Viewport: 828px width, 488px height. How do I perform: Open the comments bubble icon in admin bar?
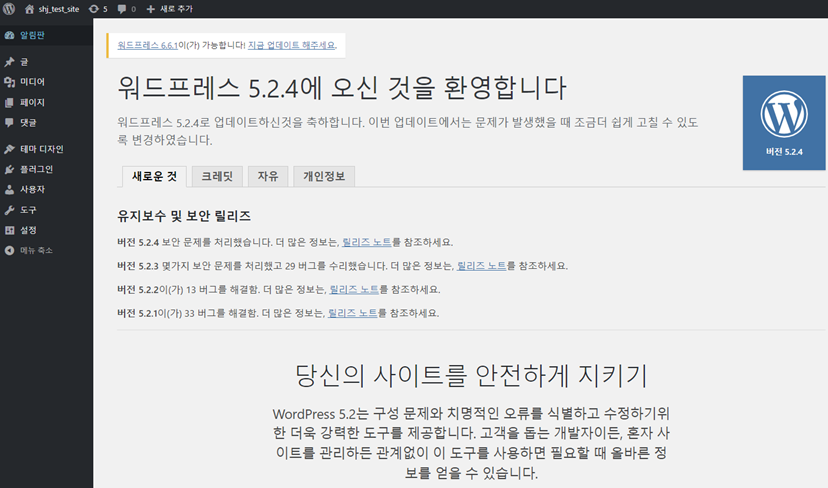coord(122,9)
